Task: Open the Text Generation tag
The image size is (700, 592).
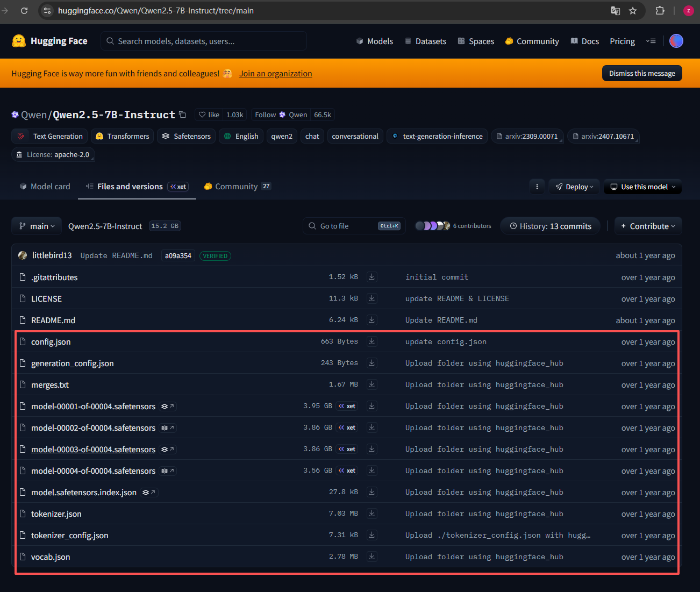Action: (x=49, y=136)
